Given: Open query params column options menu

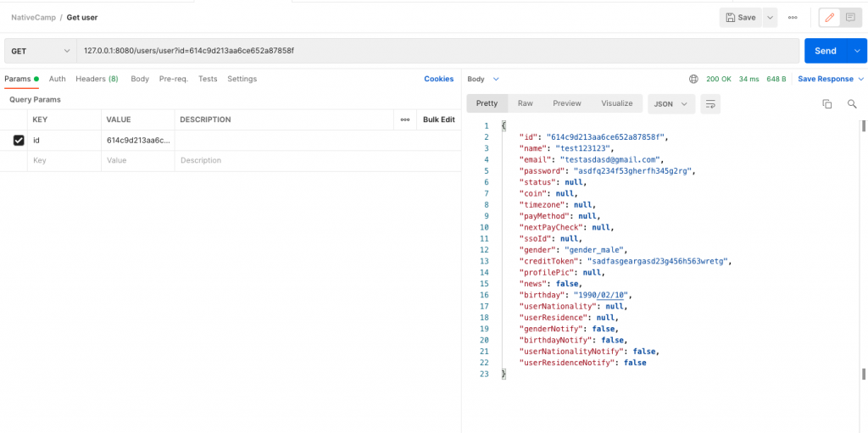Looking at the screenshot, I should [404, 119].
